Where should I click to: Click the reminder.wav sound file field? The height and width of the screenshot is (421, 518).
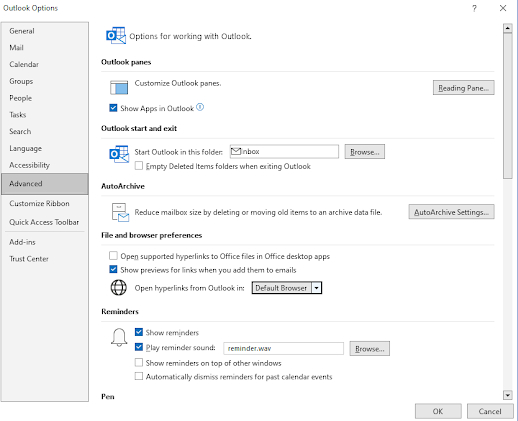point(283,348)
